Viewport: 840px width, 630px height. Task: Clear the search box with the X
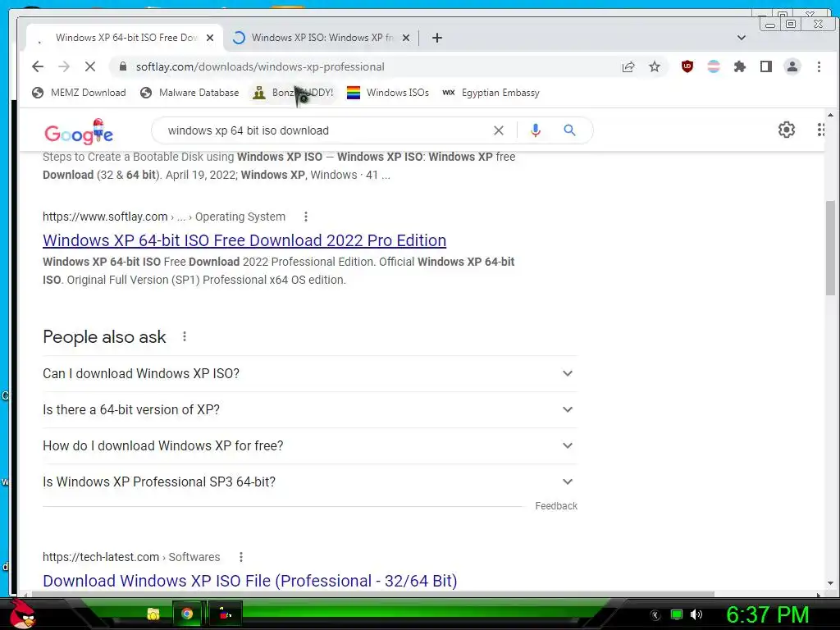click(x=498, y=130)
